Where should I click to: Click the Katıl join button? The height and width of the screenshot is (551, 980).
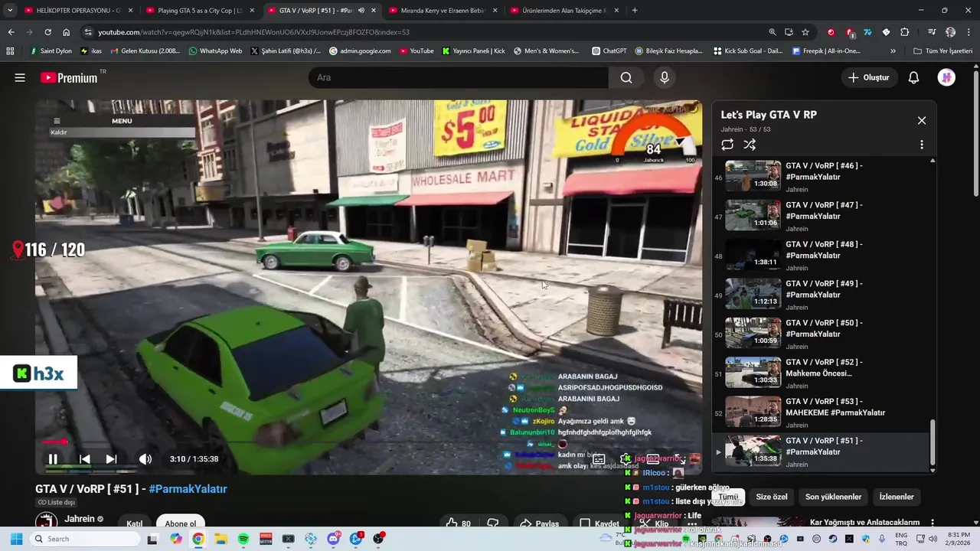[x=135, y=523]
